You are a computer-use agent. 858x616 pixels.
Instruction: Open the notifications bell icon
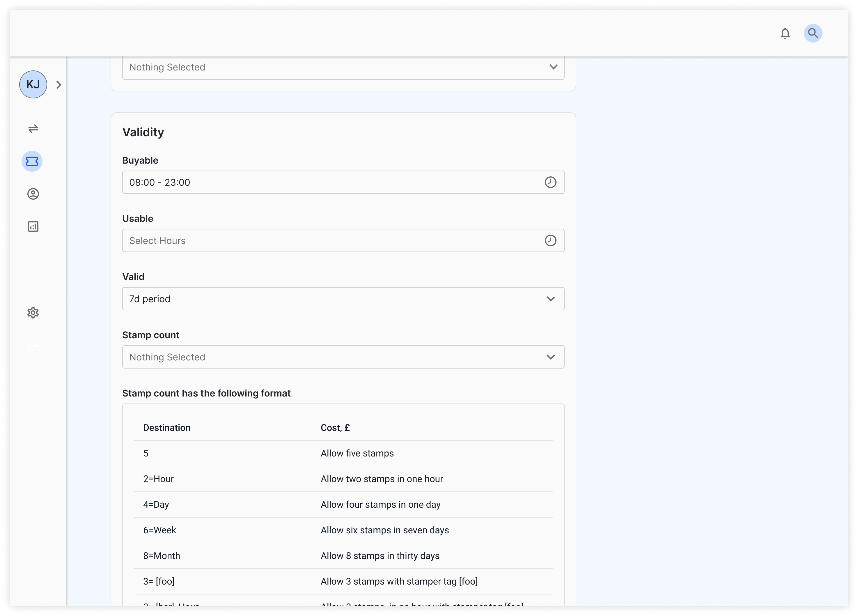point(785,33)
